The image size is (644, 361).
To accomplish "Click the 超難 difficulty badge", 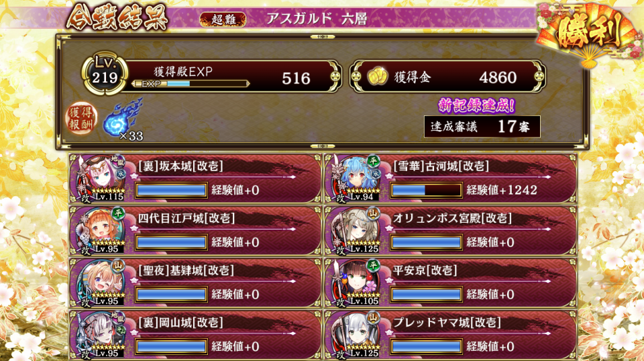I will (x=223, y=19).
